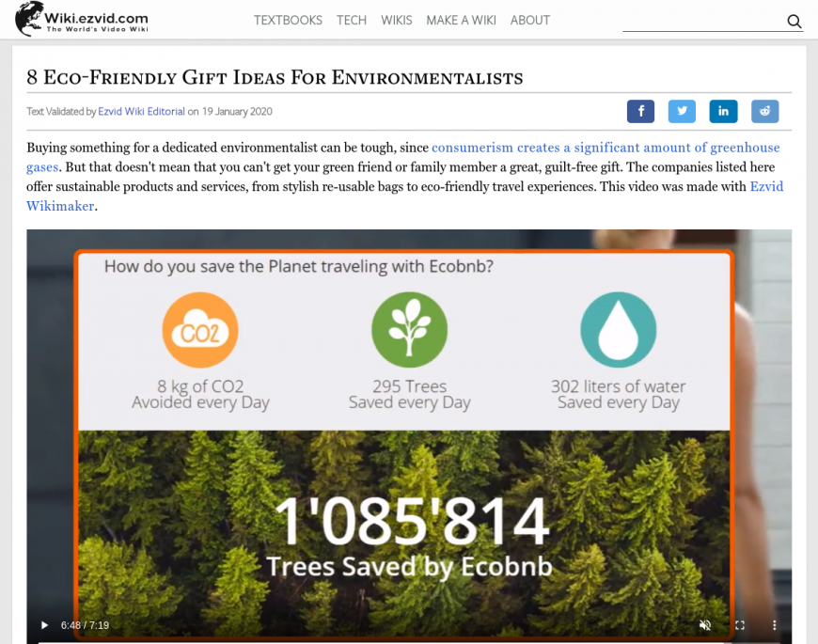818x644 pixels.
Task: Play the video
Action: 44,624
